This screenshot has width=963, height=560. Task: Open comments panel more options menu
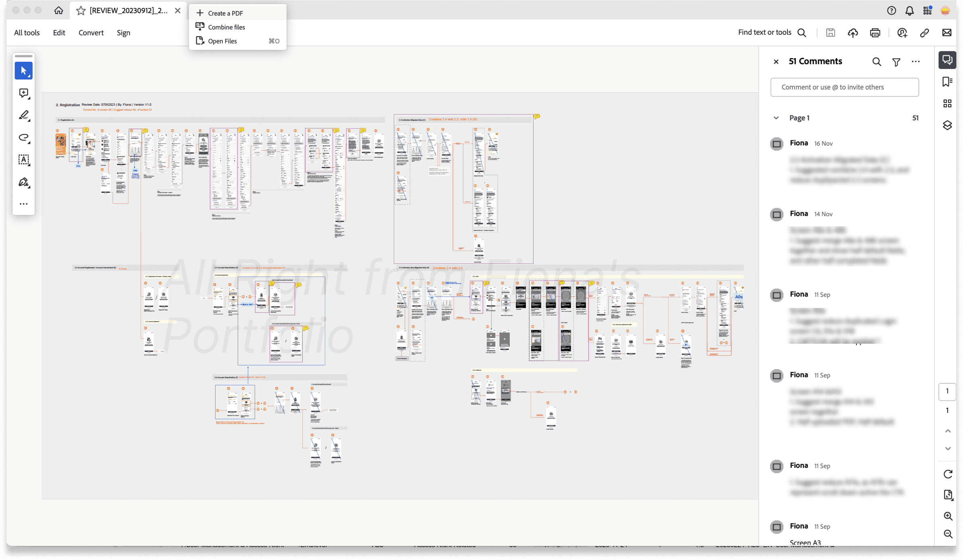[915, 62]
